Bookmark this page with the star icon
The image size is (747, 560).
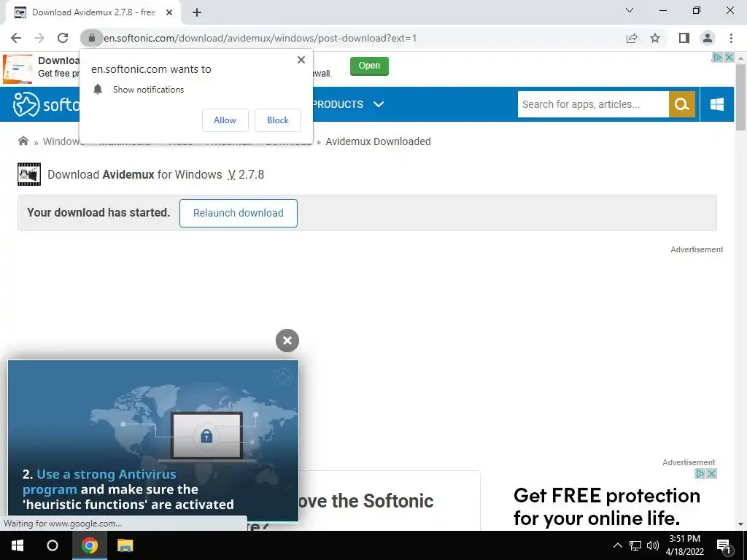pyautogui.click(x=655, y=38)
